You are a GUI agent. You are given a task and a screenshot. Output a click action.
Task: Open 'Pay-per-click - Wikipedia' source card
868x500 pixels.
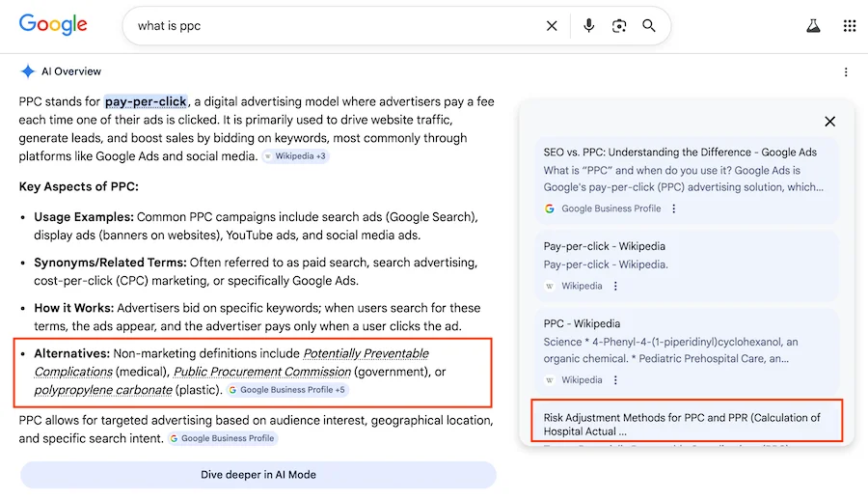point(686,266)
